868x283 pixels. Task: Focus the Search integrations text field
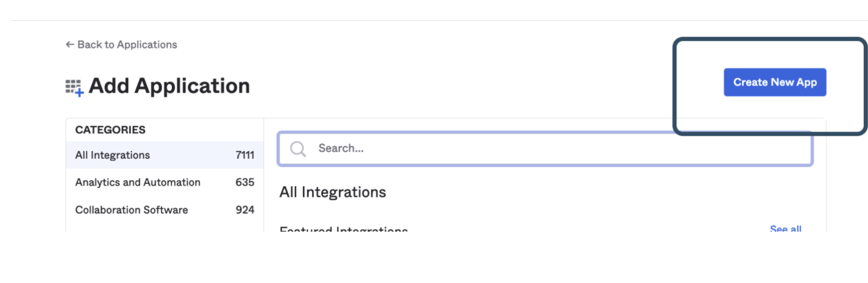click(555, 148)
